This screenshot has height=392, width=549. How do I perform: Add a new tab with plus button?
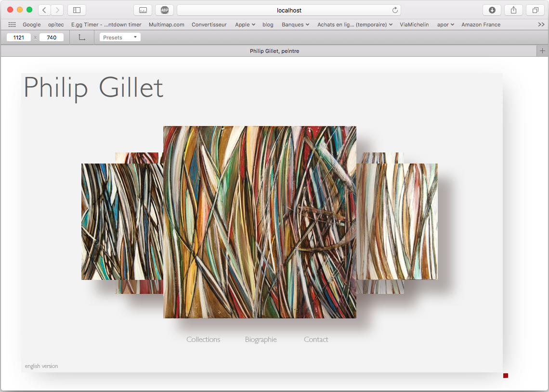pyautogui.click(x=542, y=51)
